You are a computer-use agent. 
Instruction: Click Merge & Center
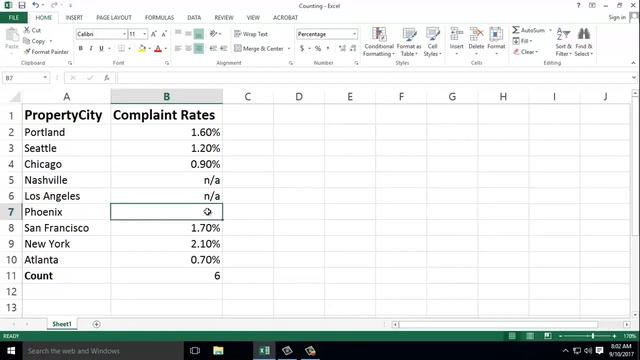point(259,49)
